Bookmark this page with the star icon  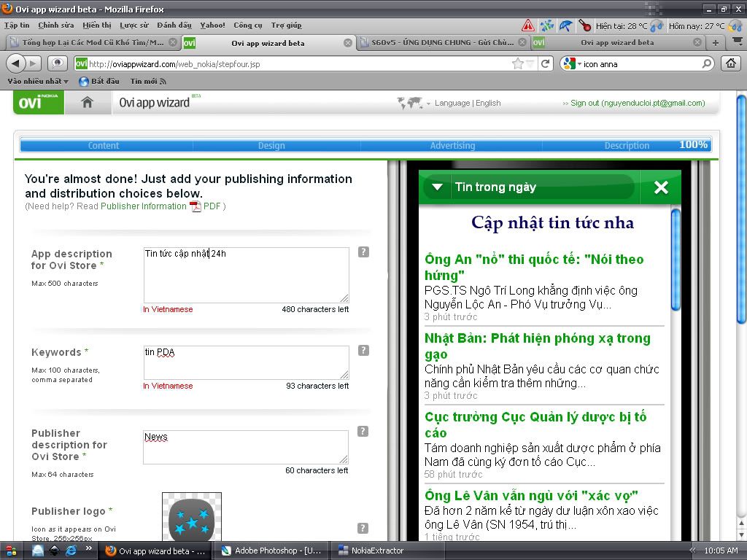517,63
